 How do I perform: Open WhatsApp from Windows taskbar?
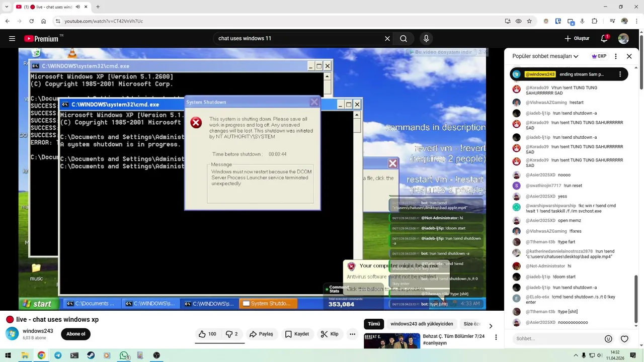click(124, 355)
